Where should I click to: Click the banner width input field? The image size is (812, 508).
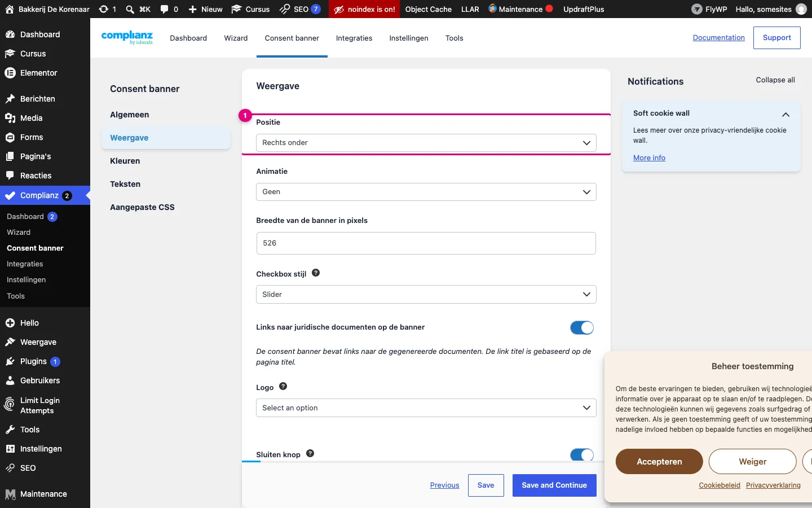426,243
